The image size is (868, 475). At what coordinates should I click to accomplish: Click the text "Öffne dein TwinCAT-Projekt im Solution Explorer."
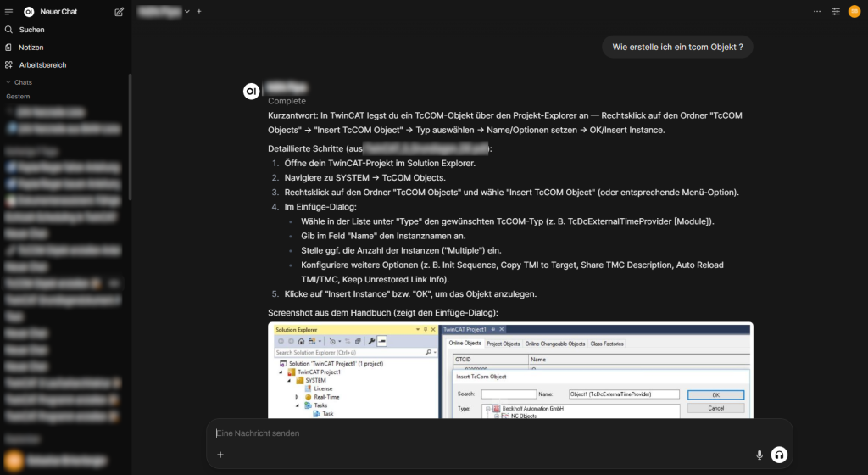[x=380, y=164]
